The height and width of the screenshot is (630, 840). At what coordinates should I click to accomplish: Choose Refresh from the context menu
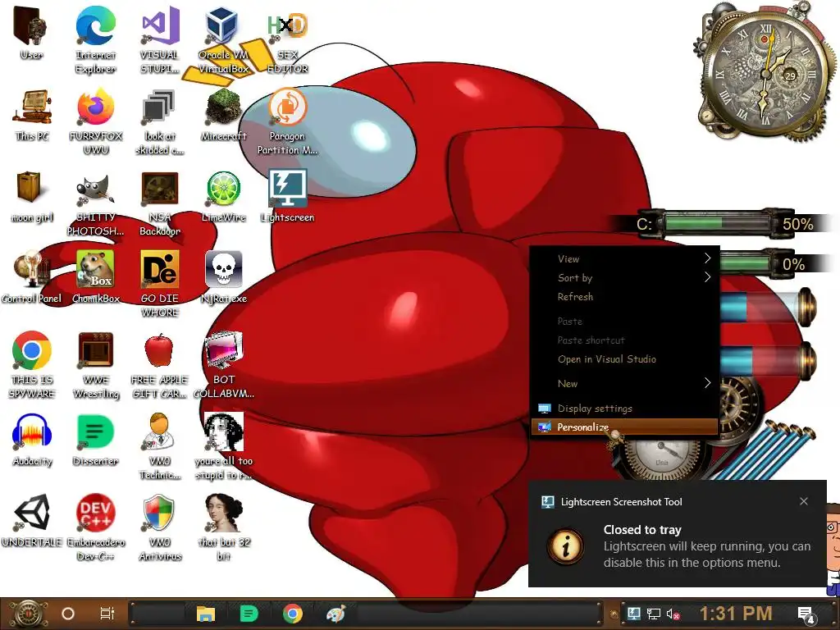(624, 297)
